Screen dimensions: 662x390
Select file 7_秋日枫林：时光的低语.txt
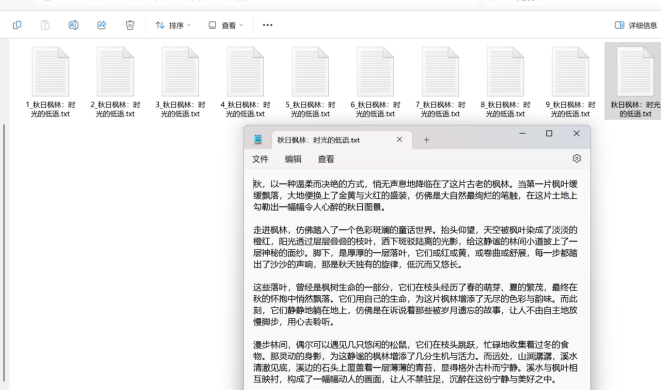tap(440, 82)
